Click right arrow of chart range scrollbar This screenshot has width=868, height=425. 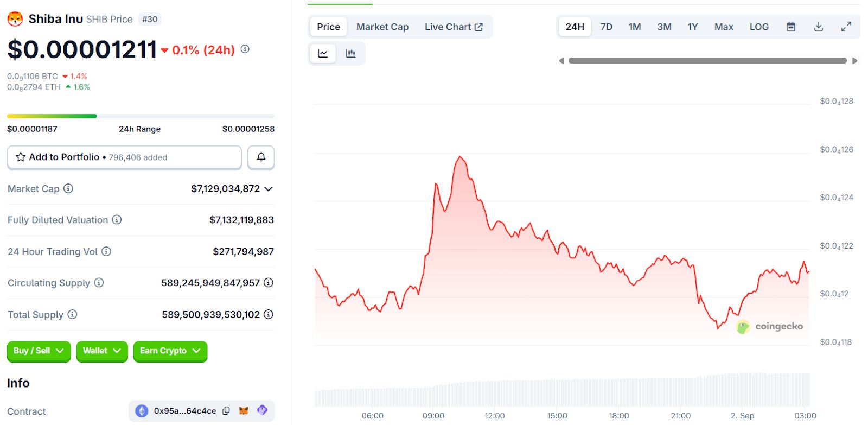click(855, 61)
